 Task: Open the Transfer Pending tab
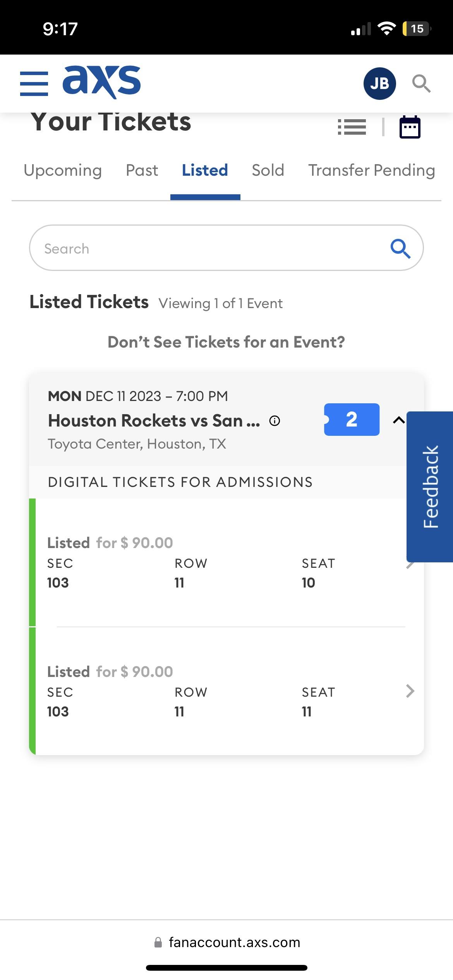(x=372, y=170)
